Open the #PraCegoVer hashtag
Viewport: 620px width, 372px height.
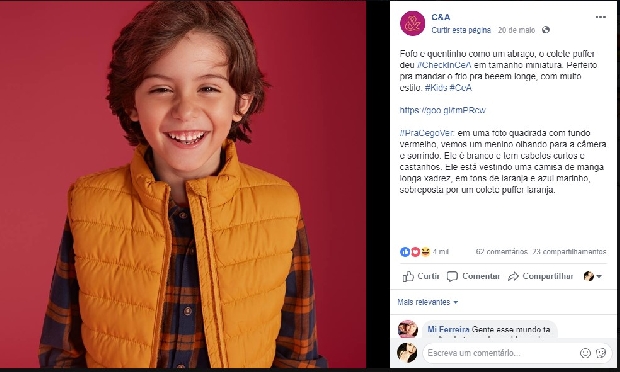(427, 133)
